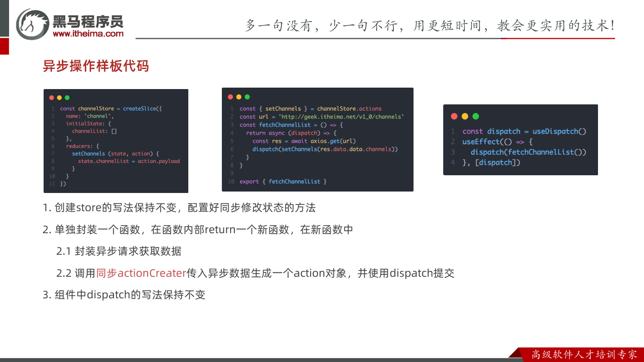Click code line "}, [dispatch])"
Screen dimensions: 644x362
(491, 163)
